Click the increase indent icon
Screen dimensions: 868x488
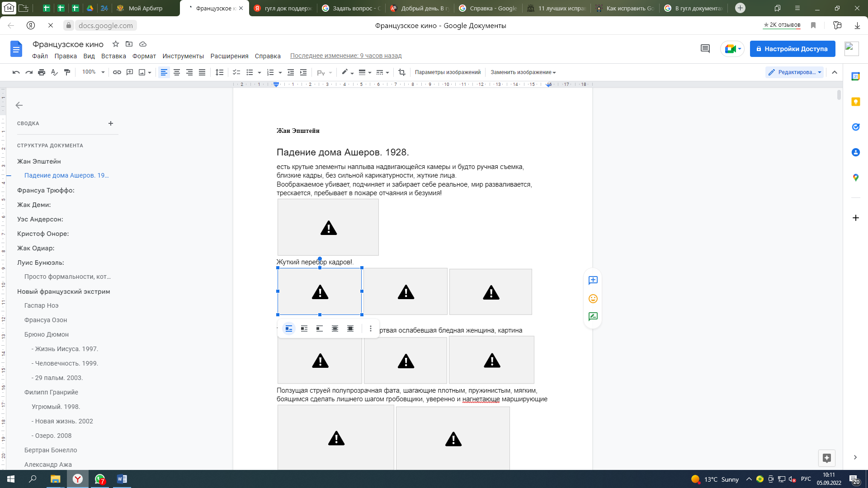(x=303, y=72)
